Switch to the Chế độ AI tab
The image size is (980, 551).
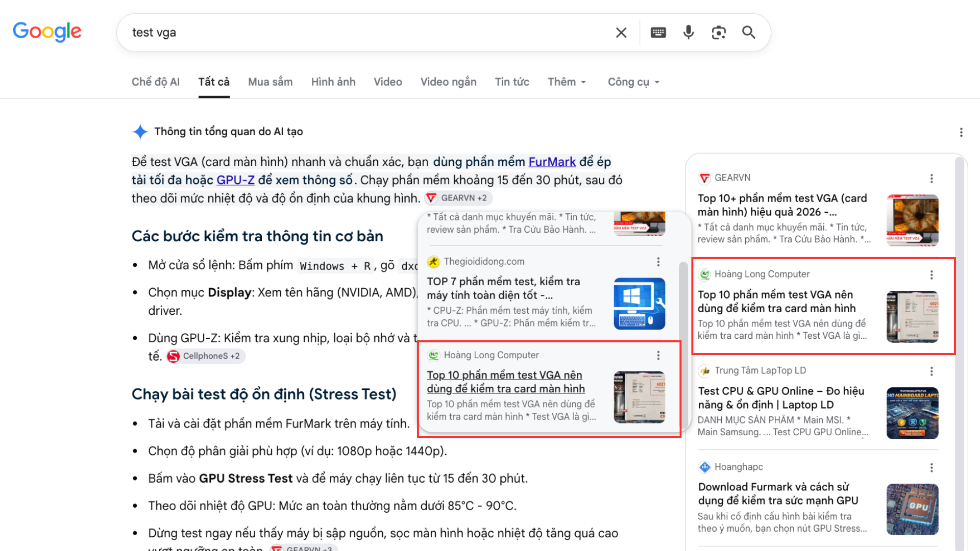coord(156,82)
